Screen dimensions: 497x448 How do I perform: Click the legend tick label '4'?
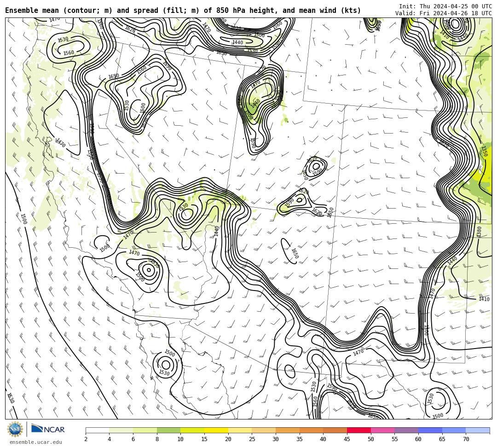pos(110,439)
